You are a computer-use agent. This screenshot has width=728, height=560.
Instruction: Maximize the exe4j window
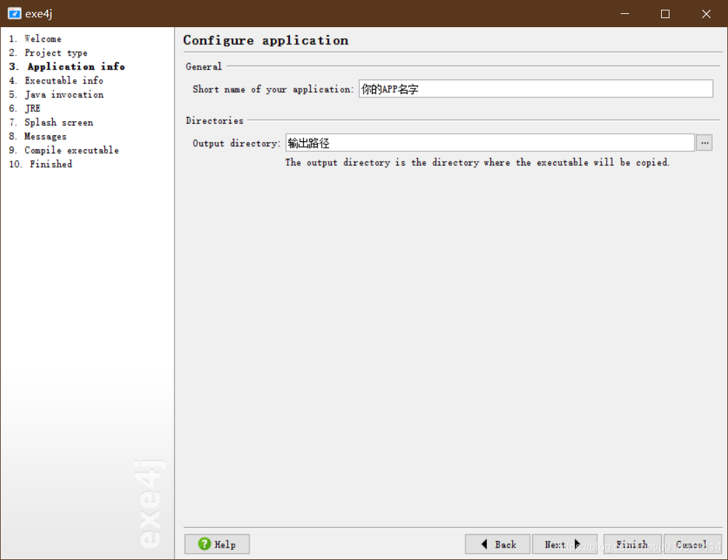(665, 13)
